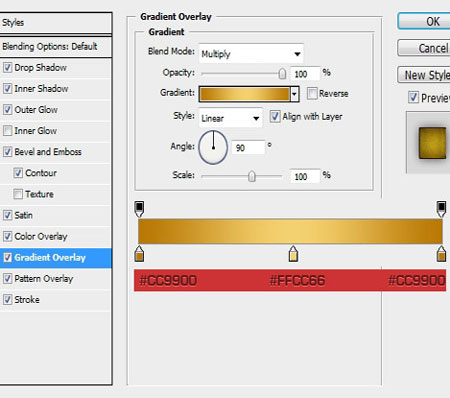Open the Stroke settings label
Screen dimensions: 450x398
pos(27,300)
